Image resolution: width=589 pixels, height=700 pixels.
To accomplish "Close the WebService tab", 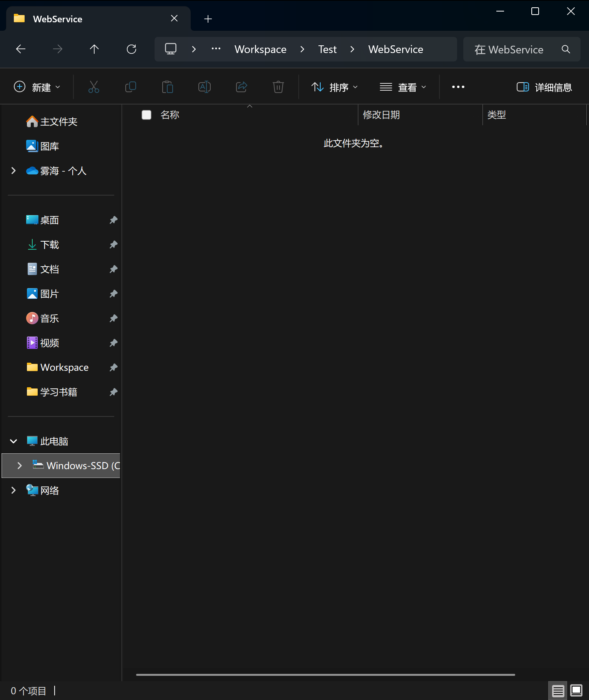I will (x=174, y=18).
